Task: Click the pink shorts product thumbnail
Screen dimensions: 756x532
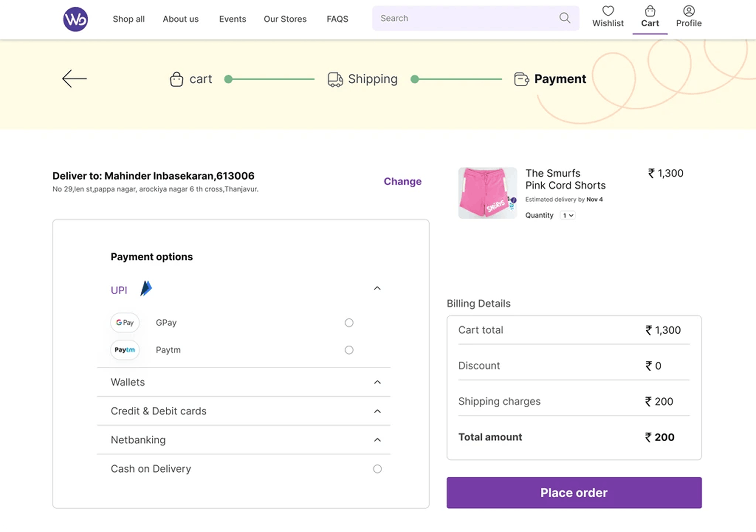Action: [x=487, y=193]
